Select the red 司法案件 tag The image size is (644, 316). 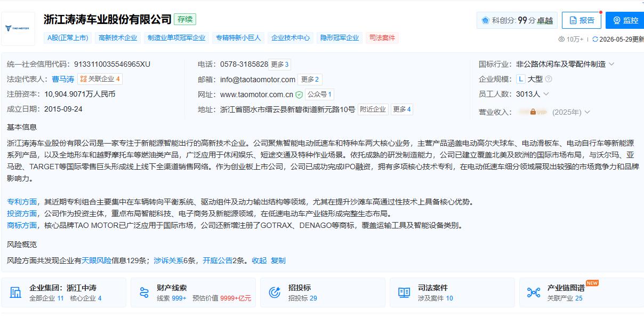pyautogui.click(x=382, y=38)
